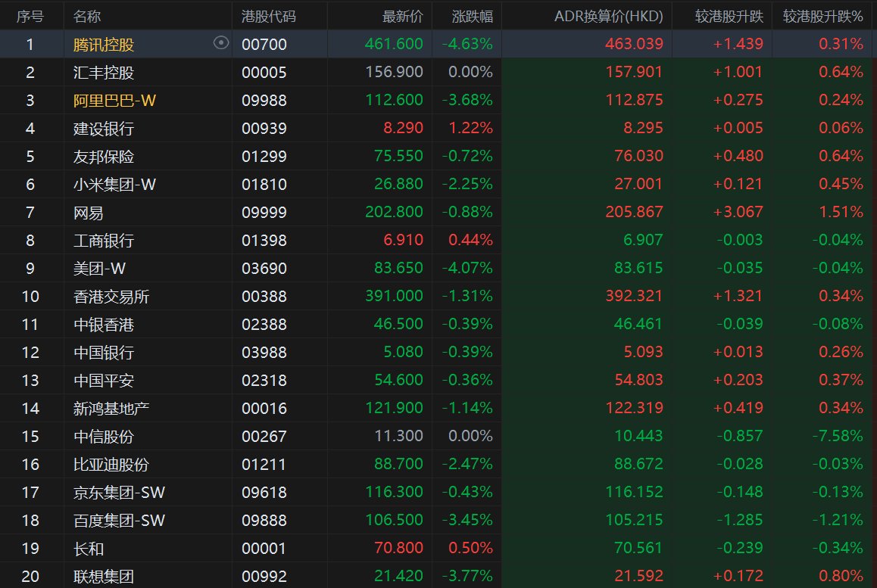Select stock code 09999 for 网易
Screen dimensions: 877x588
(x=264, y=213)
